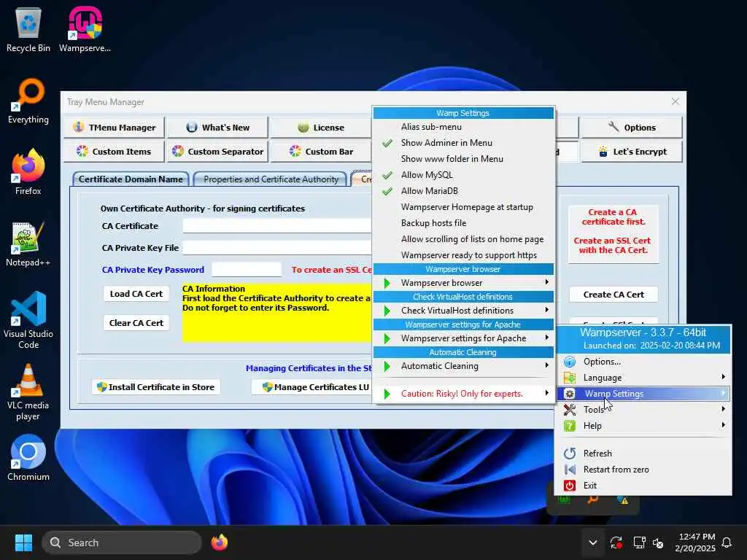Click the muted volume tray icon
This screenshot has width=747, height=560.
click(x=658, y=542)
